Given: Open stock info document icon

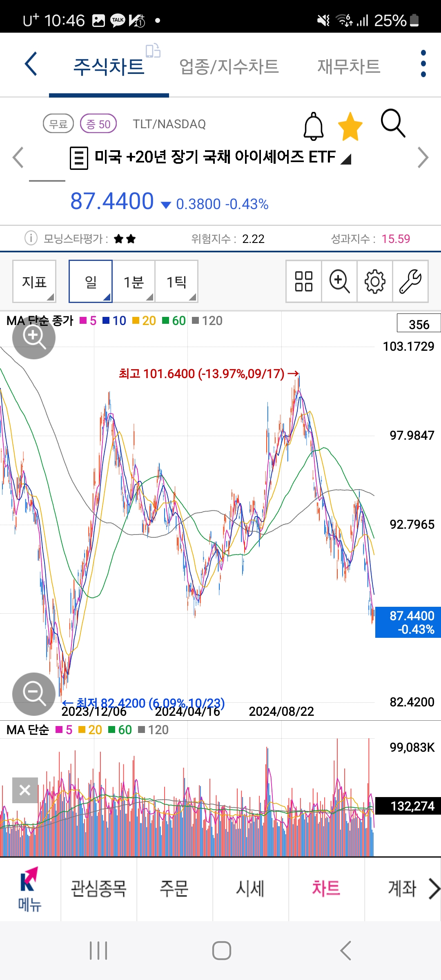Looking at the screenshot, I should coord(79,158).
